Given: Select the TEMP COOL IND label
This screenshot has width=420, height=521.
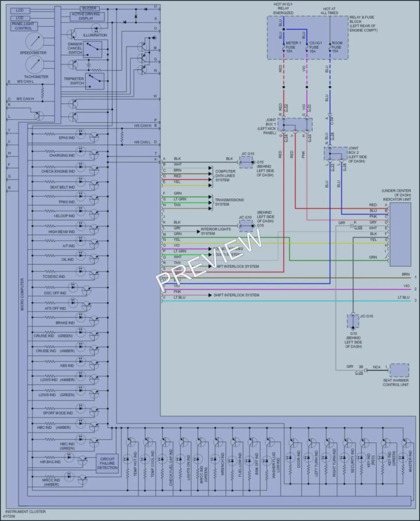Looking at the screenshot, I should pyautogui.click(x=153, y=464).
